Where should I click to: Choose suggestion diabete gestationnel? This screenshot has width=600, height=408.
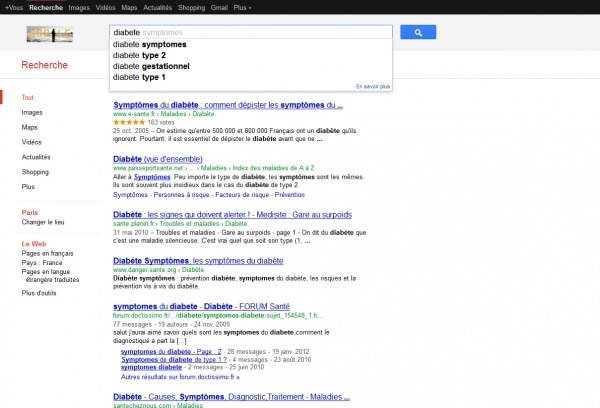coord(251,66)
